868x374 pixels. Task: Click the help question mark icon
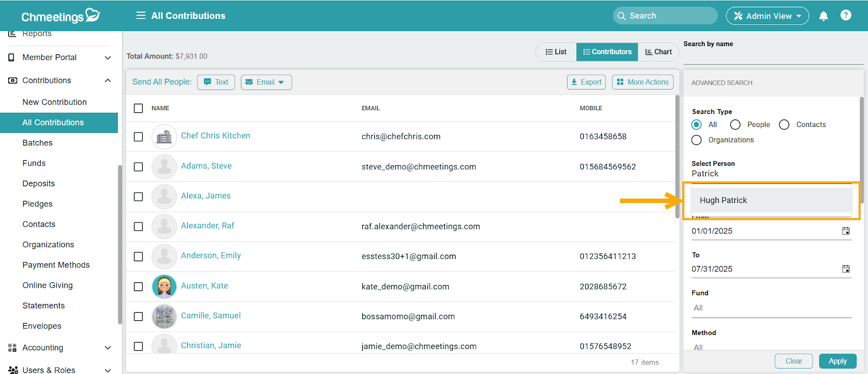845,15
